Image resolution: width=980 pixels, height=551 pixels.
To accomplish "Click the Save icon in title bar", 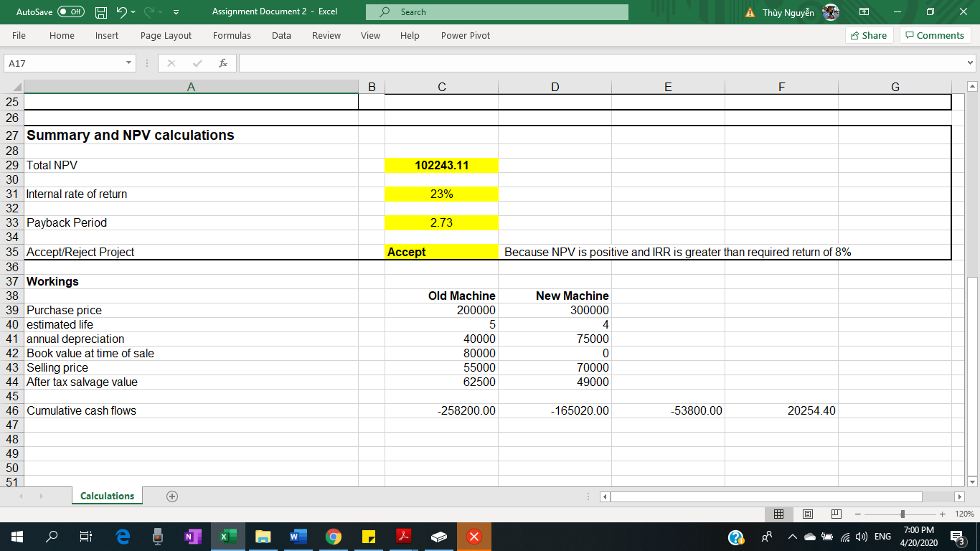I will pyautogui.click(x=101, y=11).
